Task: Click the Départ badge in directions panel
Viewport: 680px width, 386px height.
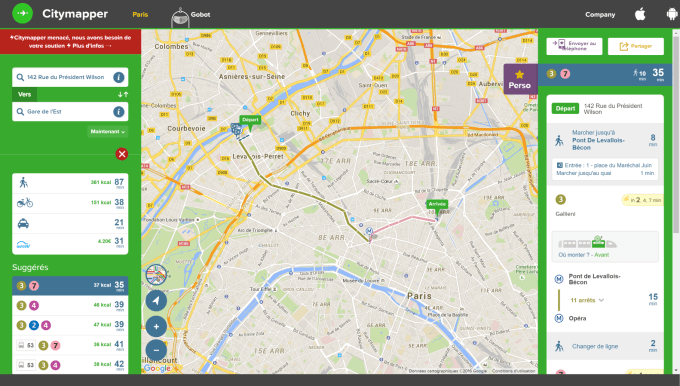Action: pyautogui.click(x=565, y=108)
